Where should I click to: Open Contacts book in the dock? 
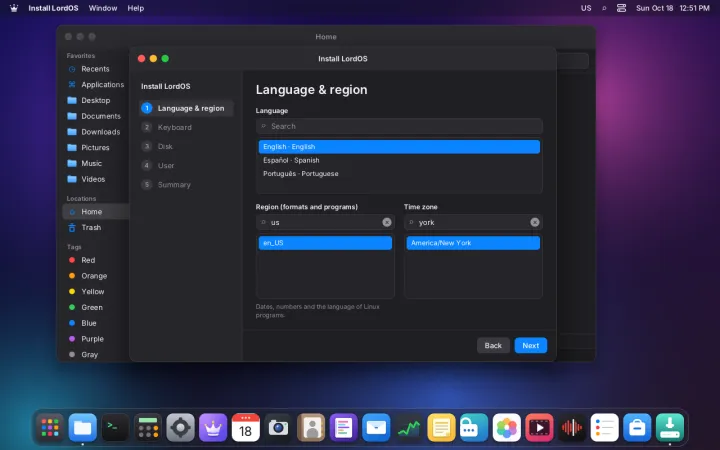(x=311, y=428)
